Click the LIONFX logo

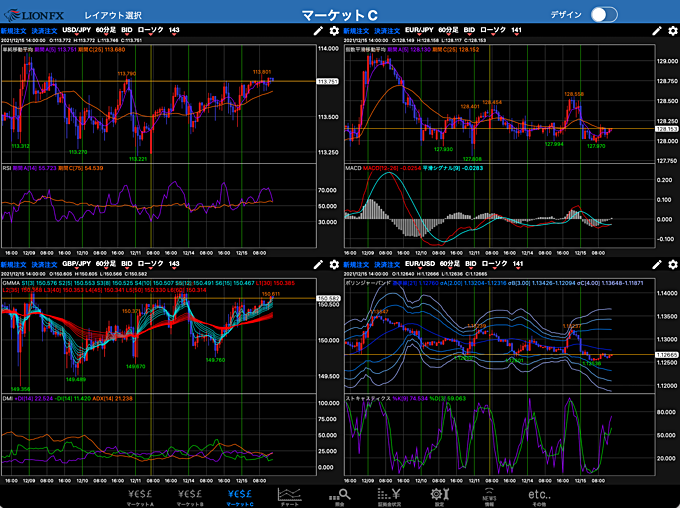pos(35,14)
